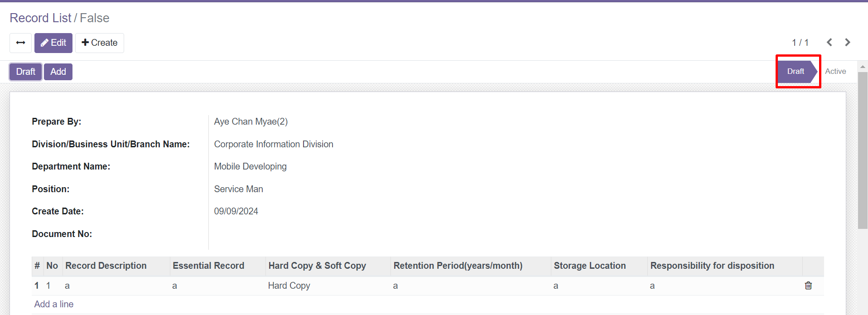Screen dimensions: 868x315
Task: Sort by Essential Record column header
Action: point(217,266)
